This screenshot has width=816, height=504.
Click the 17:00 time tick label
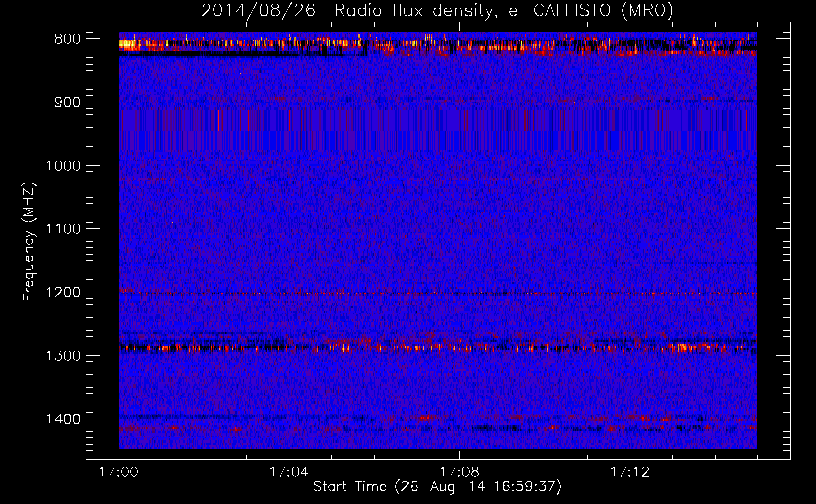click(x=119, y=472)
